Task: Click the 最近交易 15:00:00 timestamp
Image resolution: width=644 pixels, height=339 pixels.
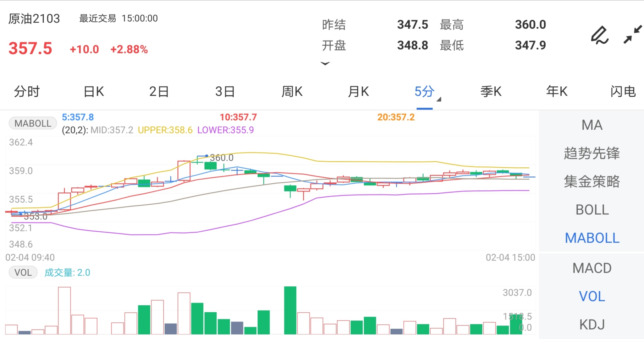Action: [x=118, y=18]
